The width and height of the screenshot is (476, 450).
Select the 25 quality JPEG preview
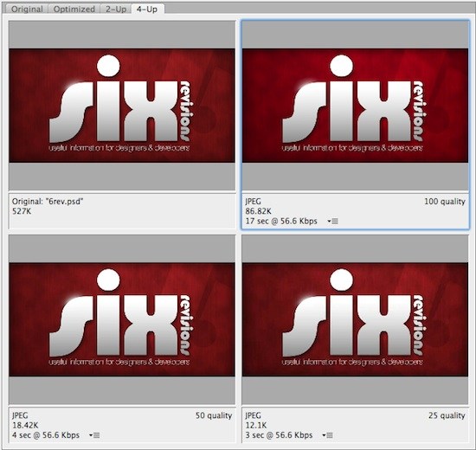[355, 319]
